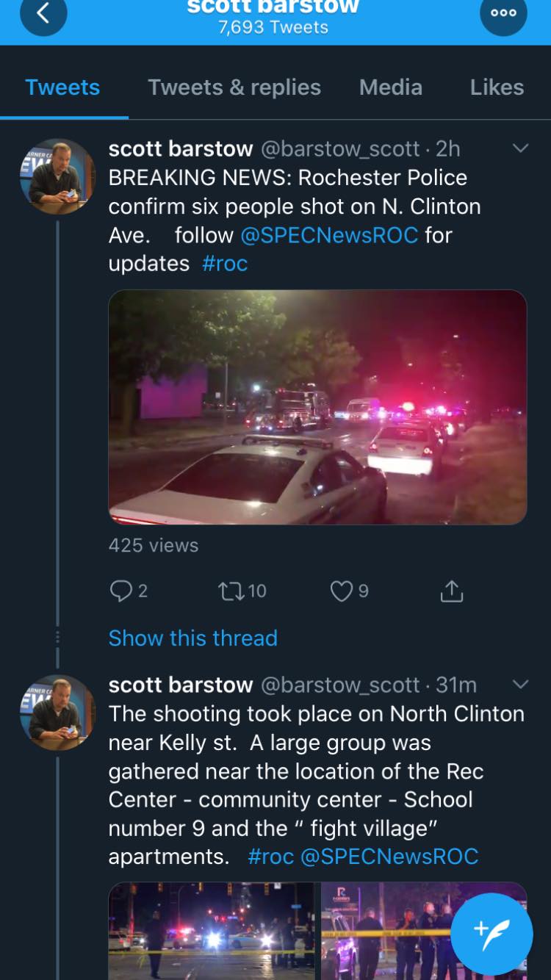This screenshot has width=551, height=980.
Task: Open @SPECNewsROC mention in first tweet
Action: click(329, 235)
